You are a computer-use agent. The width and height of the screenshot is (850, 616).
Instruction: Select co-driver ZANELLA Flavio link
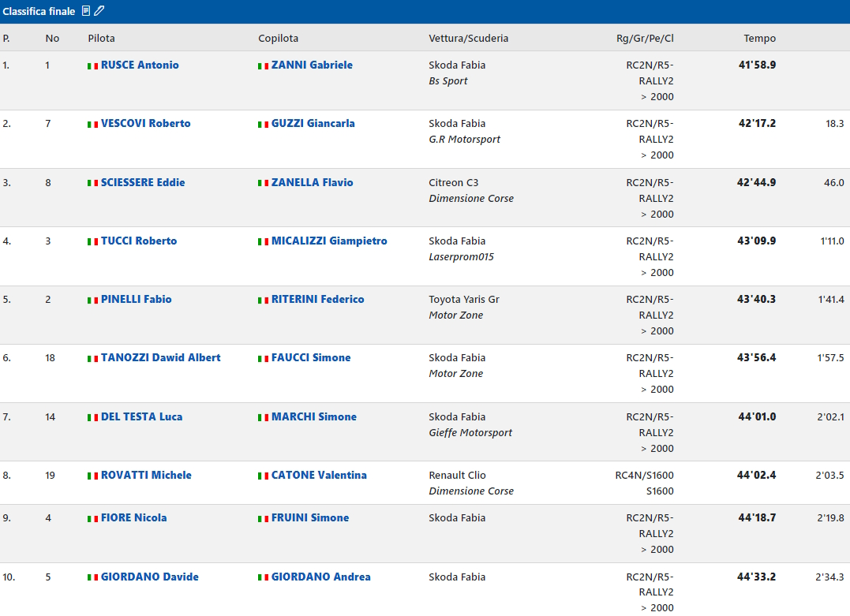(312, 182)
